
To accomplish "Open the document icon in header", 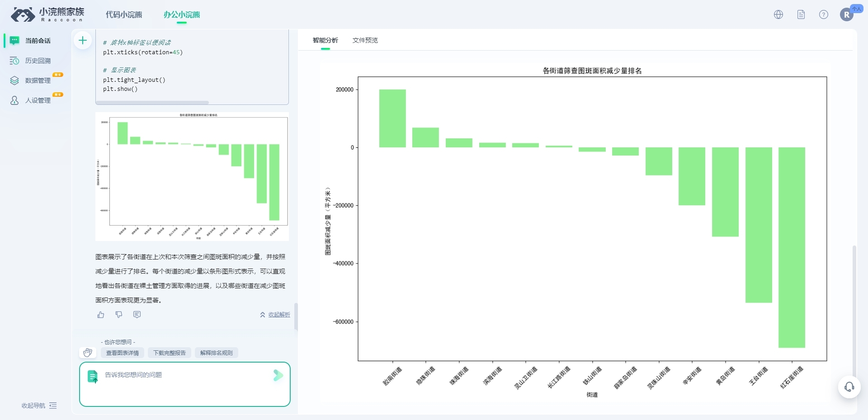I will pos(801,14).
